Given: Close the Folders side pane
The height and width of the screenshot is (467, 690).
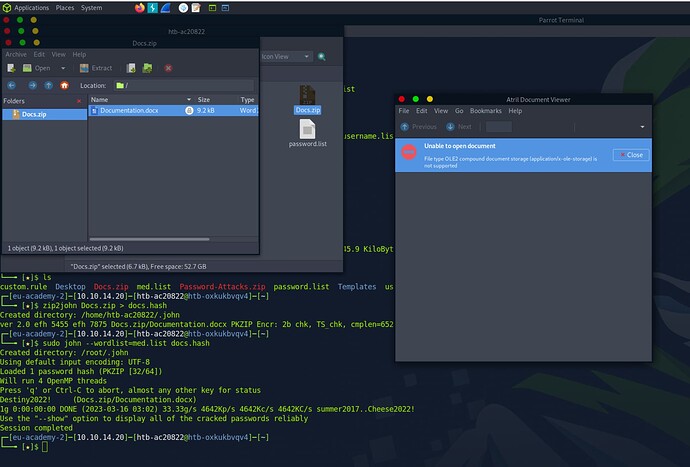Looking at the screenshot, I should point(78,100).
